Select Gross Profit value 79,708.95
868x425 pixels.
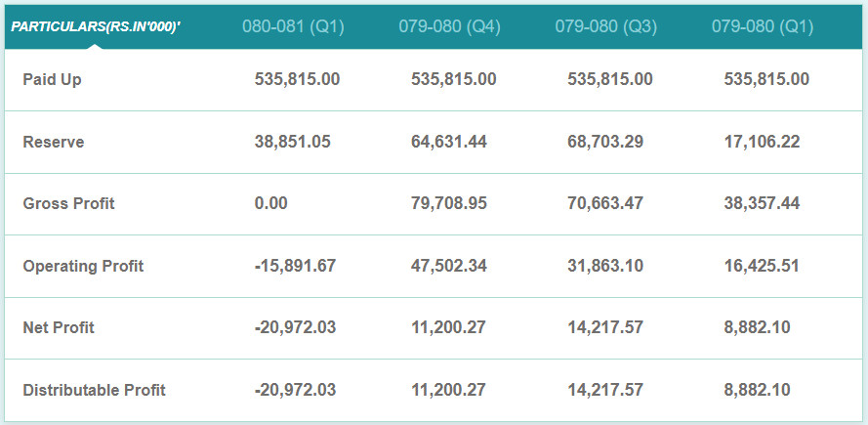(x=449, y=203)
